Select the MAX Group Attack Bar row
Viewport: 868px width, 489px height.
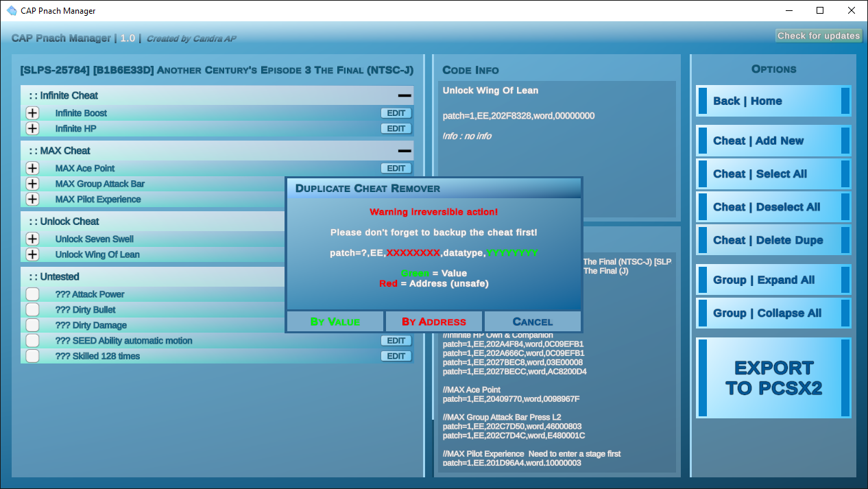pos(153,184)
